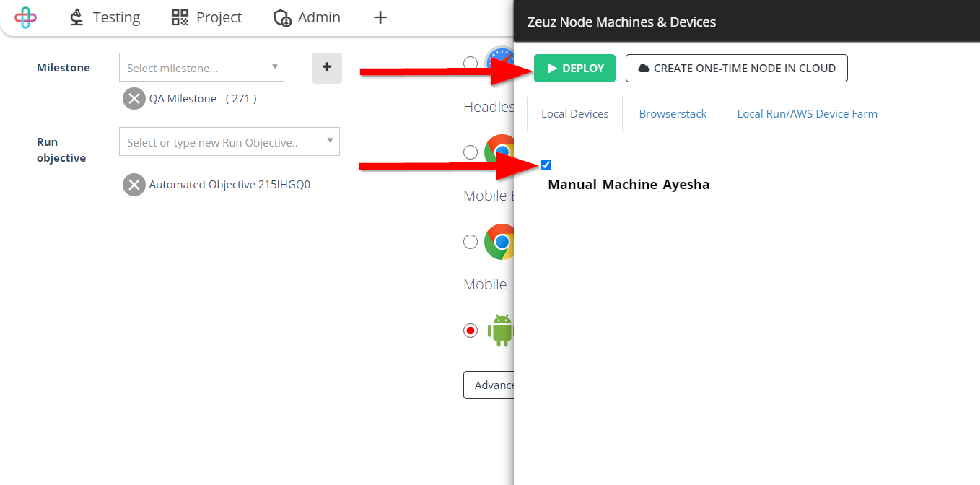
Task: Click the plus button beside Milestone dropdown
Action: (327, 67)
